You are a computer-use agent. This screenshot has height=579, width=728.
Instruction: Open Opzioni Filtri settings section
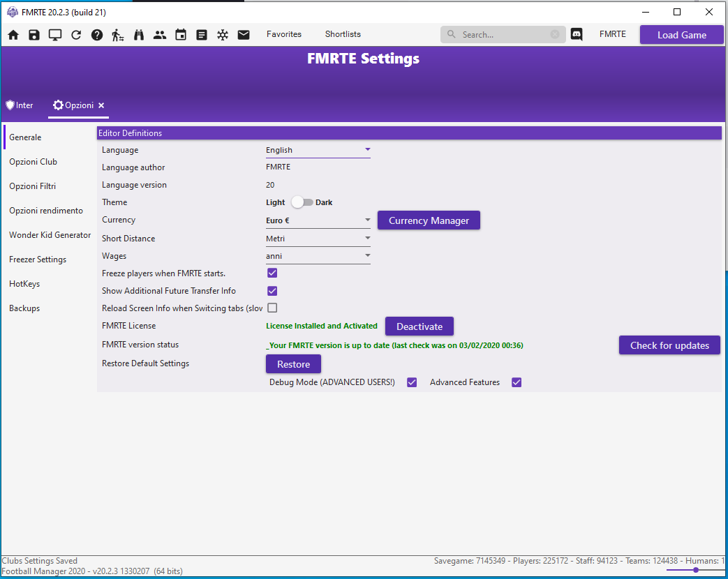[x=33, y=186]
